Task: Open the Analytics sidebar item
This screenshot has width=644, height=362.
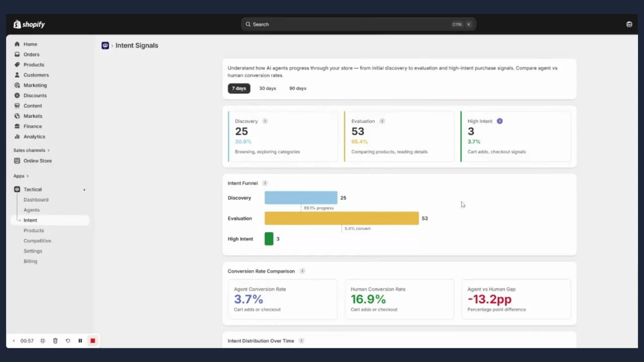Action: click(34, 137)
